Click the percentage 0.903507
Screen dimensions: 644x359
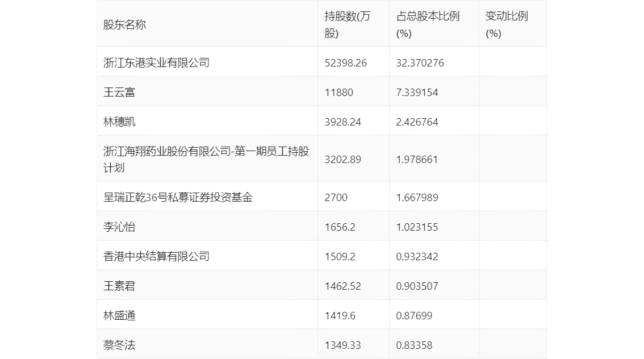point(417,286)
